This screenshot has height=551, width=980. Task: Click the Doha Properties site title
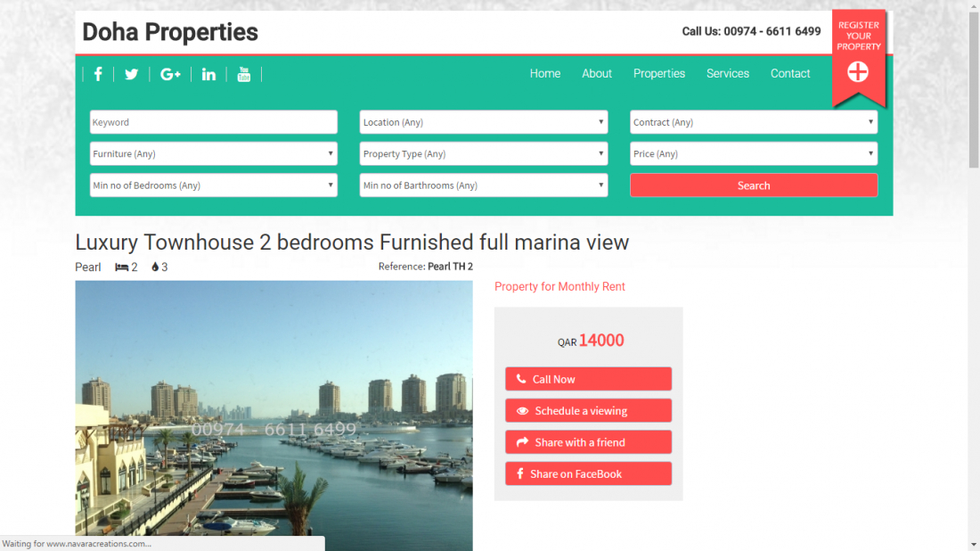[170, 32]
